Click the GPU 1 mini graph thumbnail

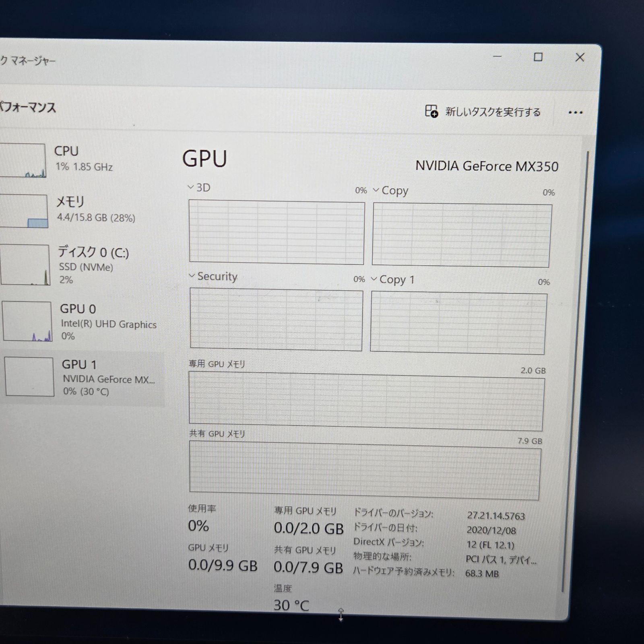(x=29, y=377)
